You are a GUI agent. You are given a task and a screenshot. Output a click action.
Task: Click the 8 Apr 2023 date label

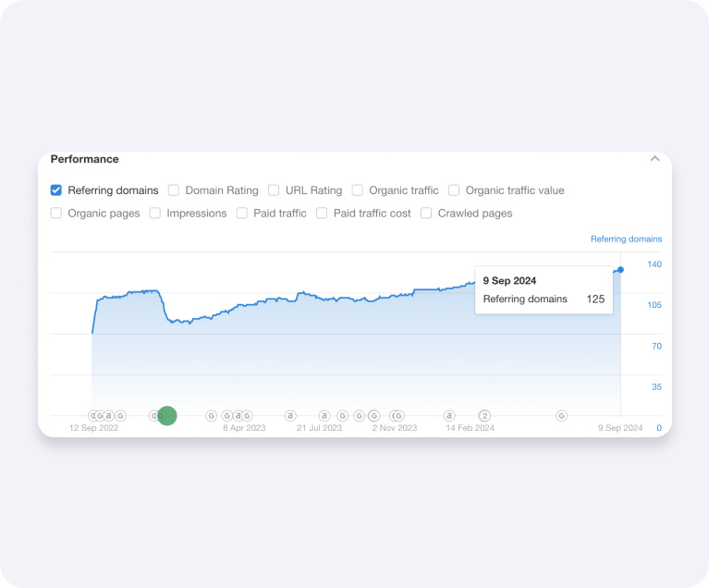point(244,428)
